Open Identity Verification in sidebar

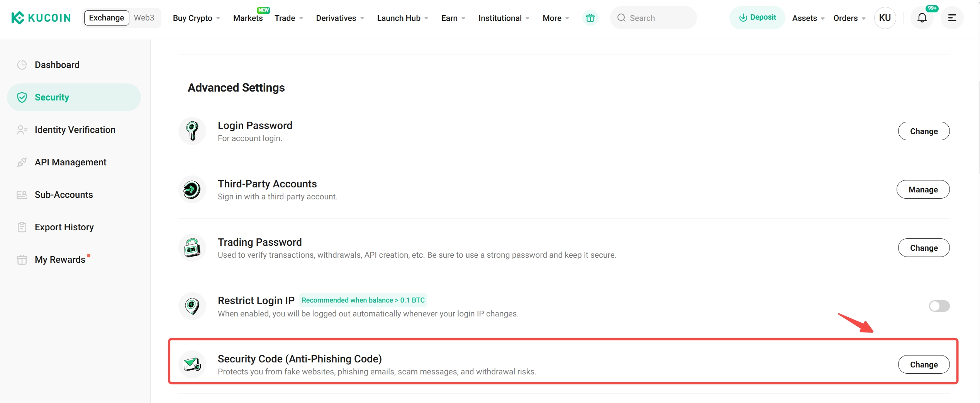(75, 130)
